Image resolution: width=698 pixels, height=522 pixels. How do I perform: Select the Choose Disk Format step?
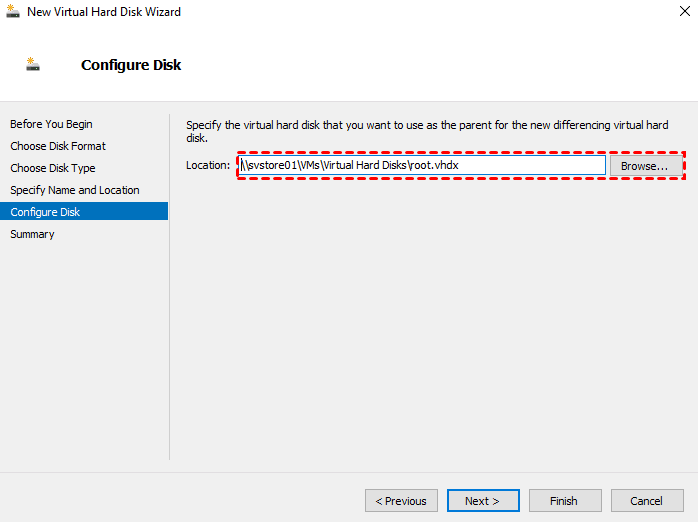pos(58,146)
